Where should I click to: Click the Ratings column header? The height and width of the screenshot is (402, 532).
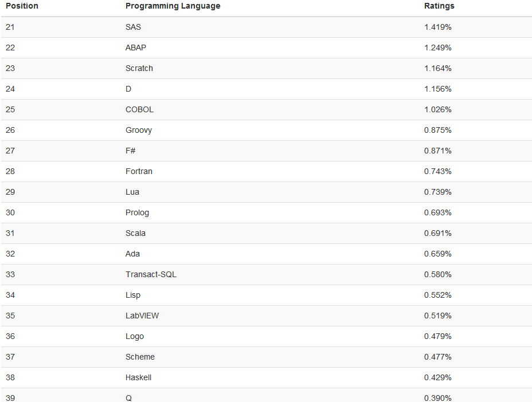pyautogui.click(x=439, y=6)
